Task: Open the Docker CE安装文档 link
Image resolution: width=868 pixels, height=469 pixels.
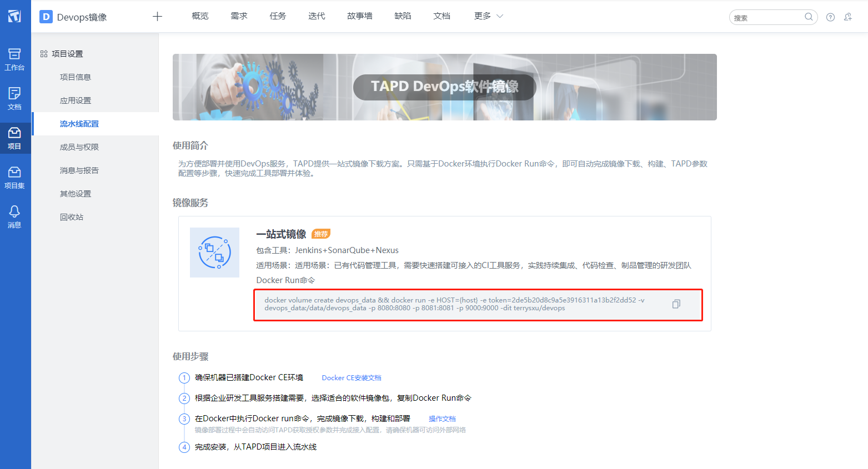Action: 352,378
